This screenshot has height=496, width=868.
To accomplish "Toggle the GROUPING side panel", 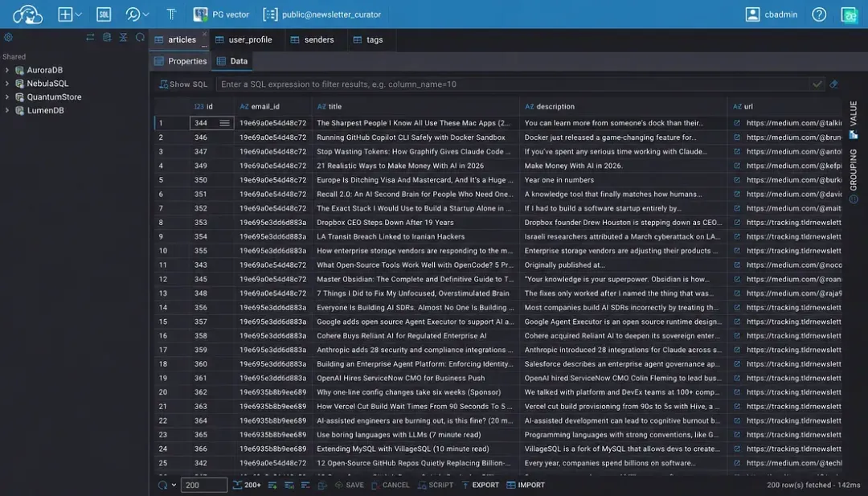I will pyautogui.click(x=853, y=176).
